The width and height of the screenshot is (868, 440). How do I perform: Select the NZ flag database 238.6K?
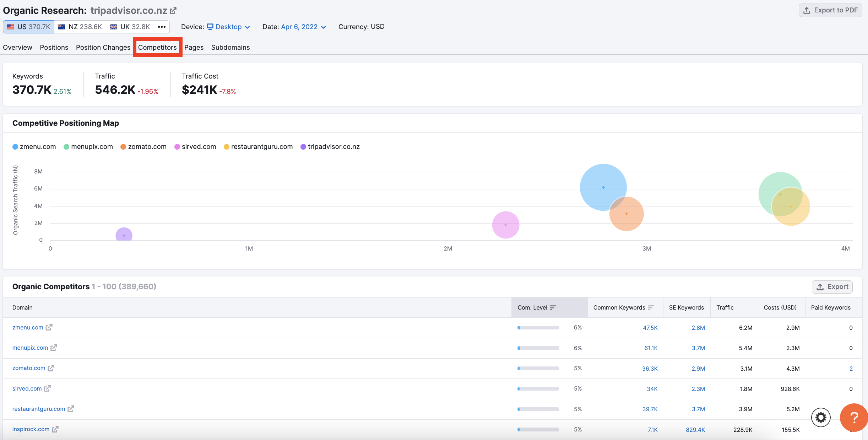80,27
